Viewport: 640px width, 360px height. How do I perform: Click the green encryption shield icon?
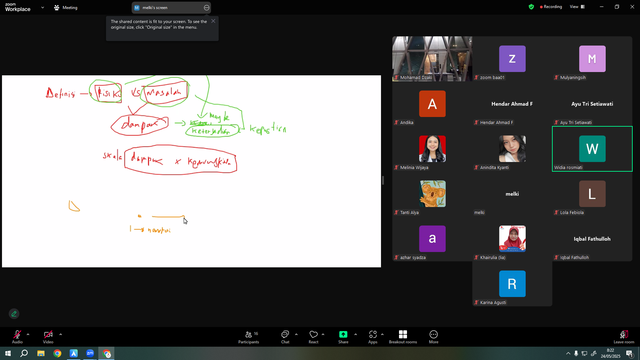pyautogui.click(x=531, y=7)
